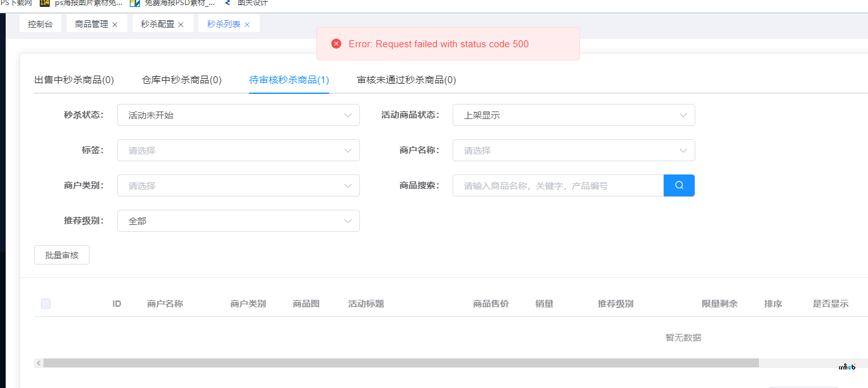
Task: Click the red error icon in the alert
Action: coord(336,44)
